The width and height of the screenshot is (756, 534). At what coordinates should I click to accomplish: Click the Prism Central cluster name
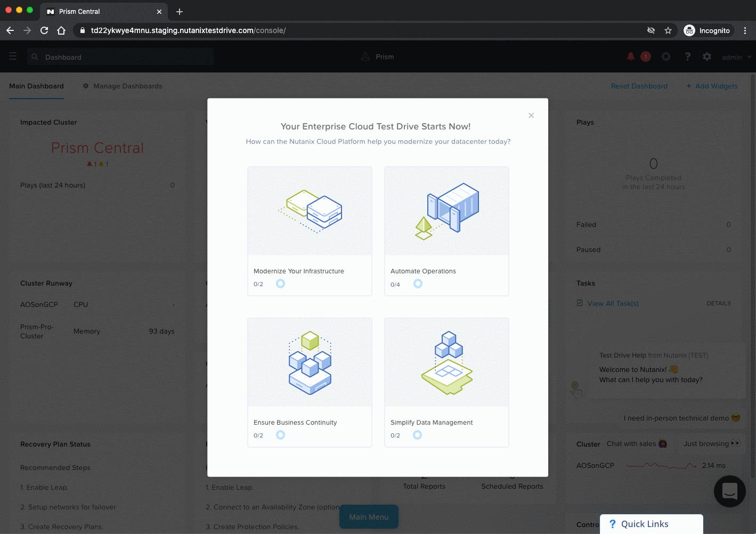pyautogui.click(x=97, y=148)
